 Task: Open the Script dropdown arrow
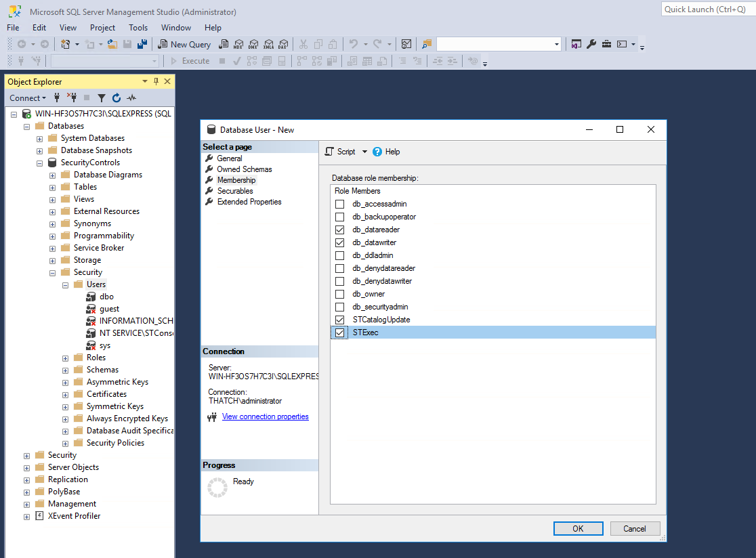(365, 152)
